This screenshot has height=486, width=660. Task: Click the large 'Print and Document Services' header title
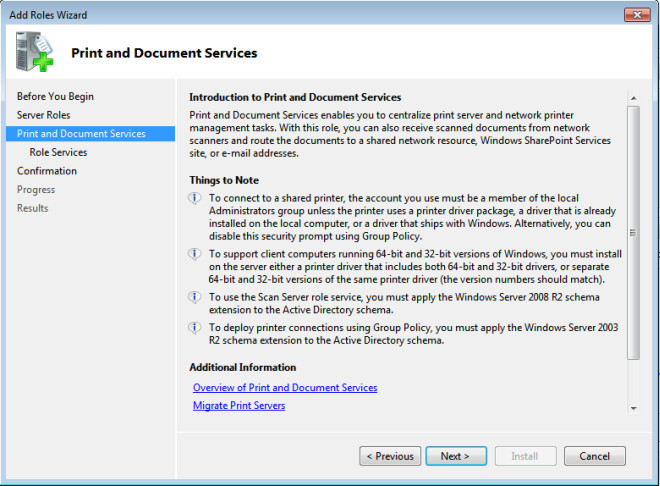click(164, 53)
